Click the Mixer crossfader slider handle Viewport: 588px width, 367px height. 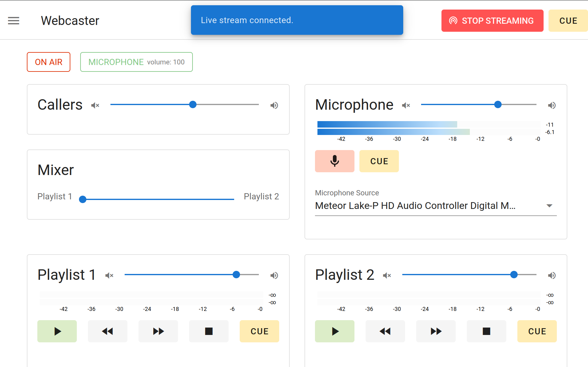click(x=83, y=199)
